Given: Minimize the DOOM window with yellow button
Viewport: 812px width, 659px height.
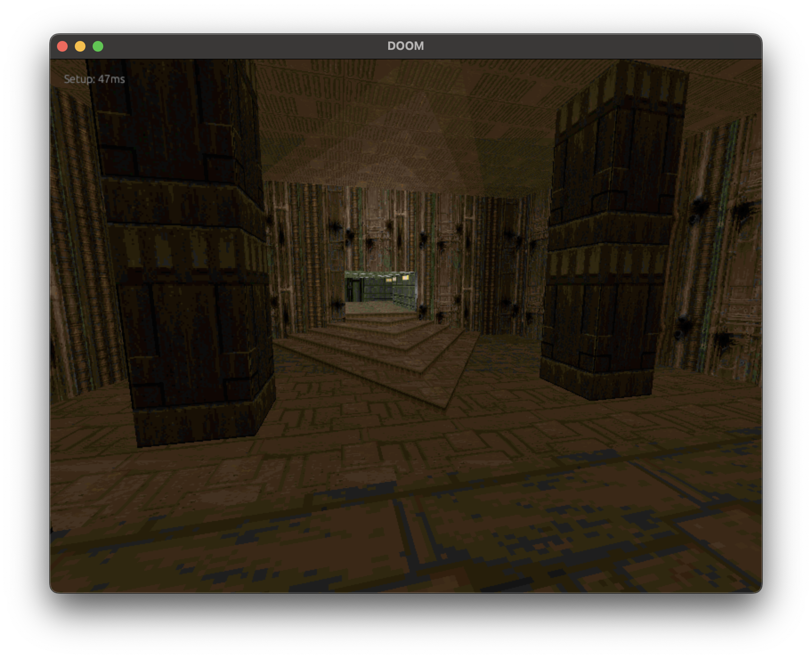Looking at the screenshot, I should coord(80,46).
